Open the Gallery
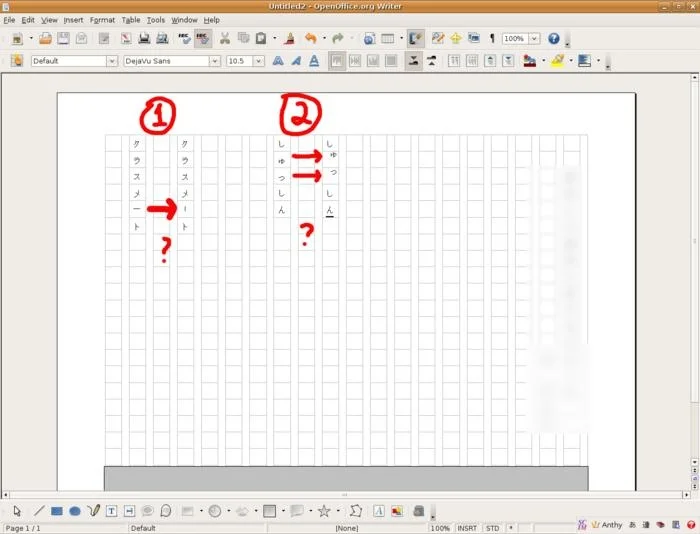This screenshot has height=534, width=700. point(474,39)
